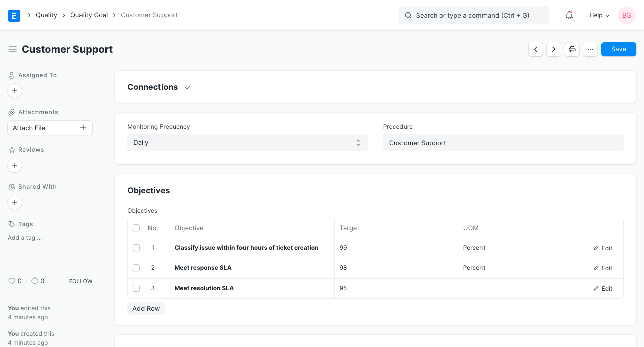Select the checkbox for objective row 1
The width and height of the screenshot is (644, 347).
(x=136, y=248)
